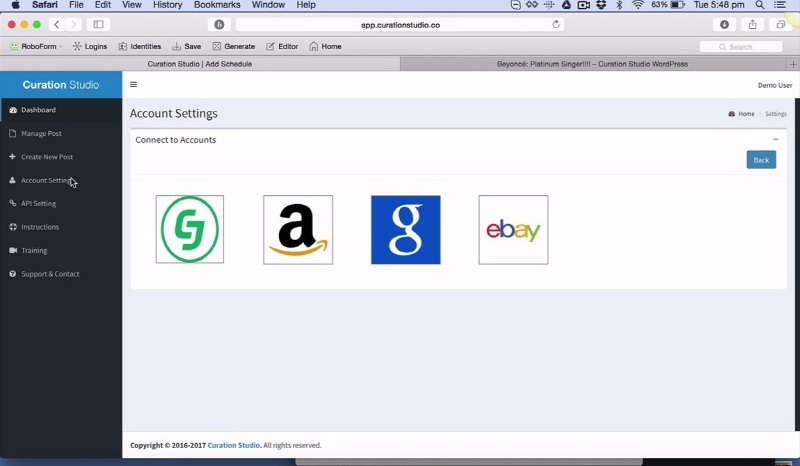800x466 pixels.
Task: Choose the eBay account logo
Action: [x=513, y=230]
